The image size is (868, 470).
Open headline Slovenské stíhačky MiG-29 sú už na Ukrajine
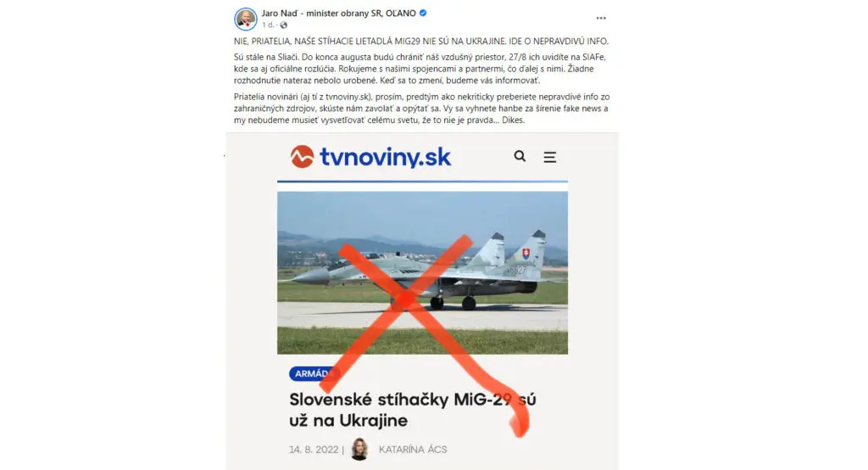coord(413,410)
